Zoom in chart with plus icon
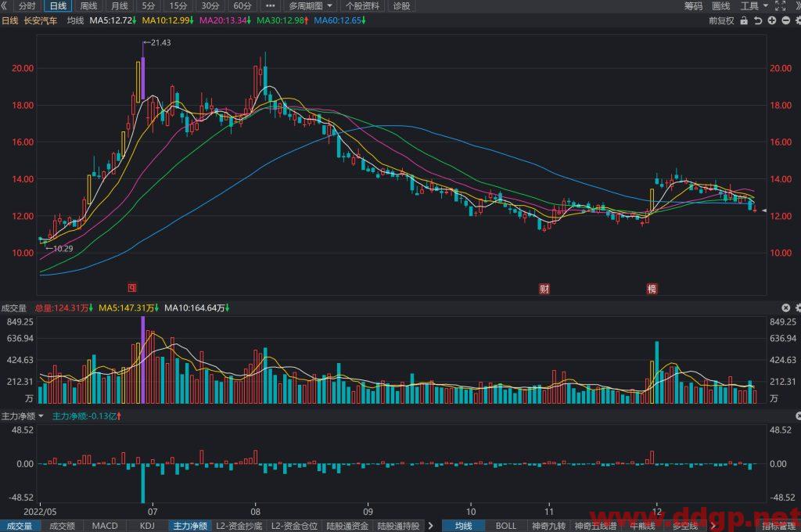The image size is (801, 532). 772,20
